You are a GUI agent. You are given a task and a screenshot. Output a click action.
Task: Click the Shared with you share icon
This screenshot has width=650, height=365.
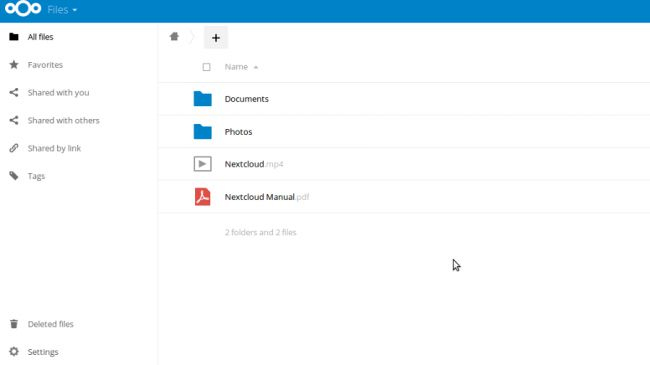point(14,92)
